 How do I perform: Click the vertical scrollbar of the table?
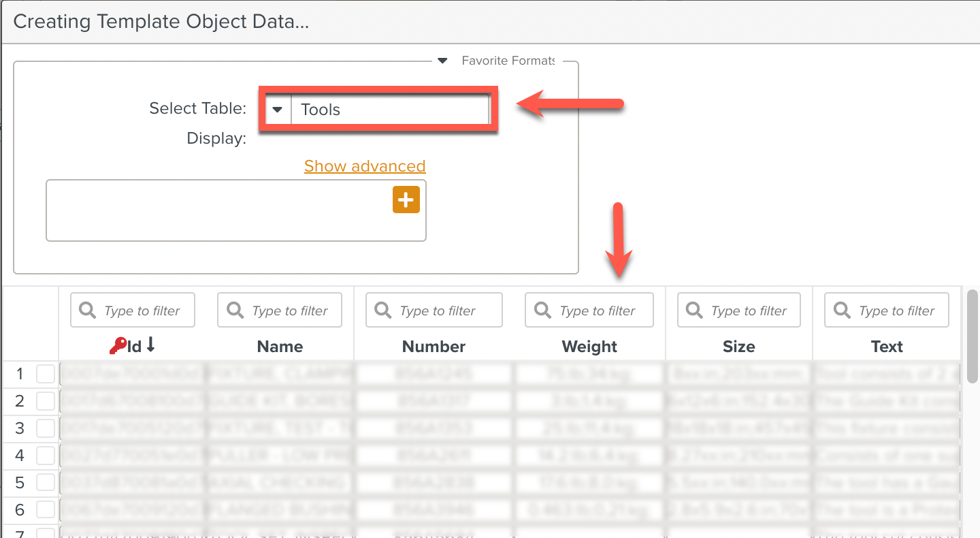(973, 337)
